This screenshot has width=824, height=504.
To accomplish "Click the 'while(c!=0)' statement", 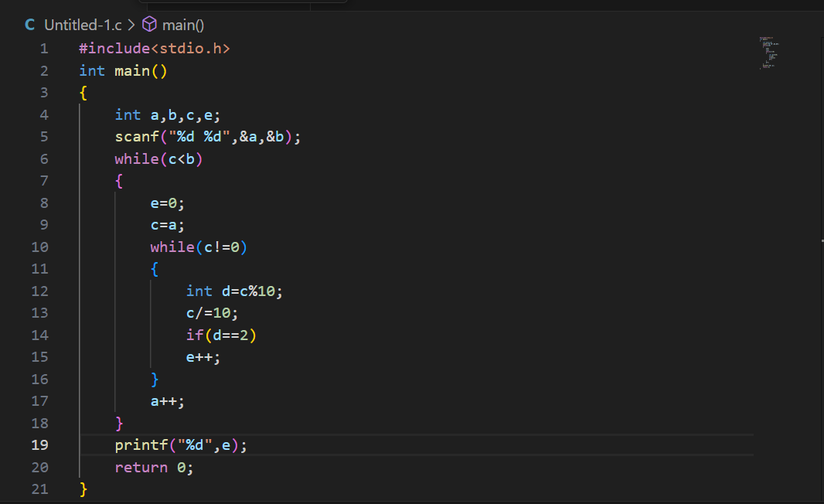I will point(199,247).
